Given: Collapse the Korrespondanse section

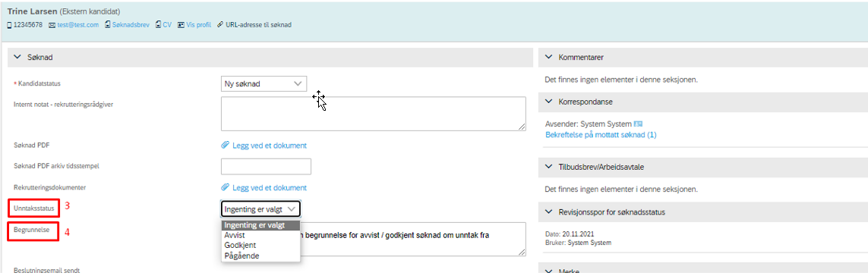Looking at the screenshot, I should [549, 102].
